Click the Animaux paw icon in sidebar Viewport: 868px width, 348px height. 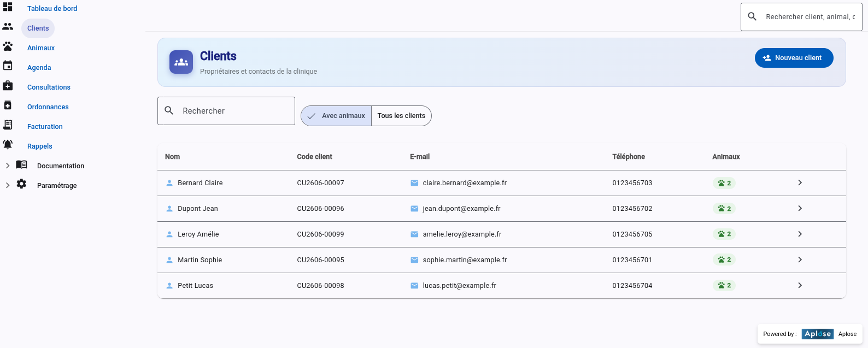(8, 46)
